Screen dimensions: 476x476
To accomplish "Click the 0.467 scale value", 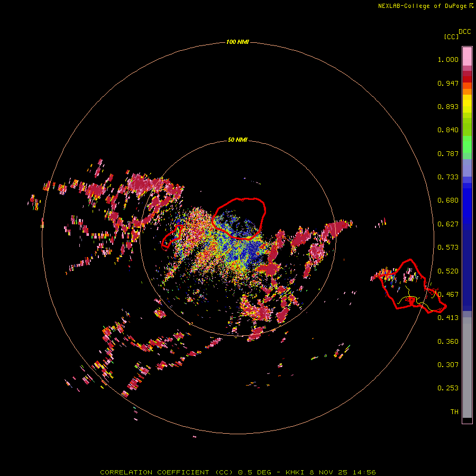I will (x=448, y=295).
